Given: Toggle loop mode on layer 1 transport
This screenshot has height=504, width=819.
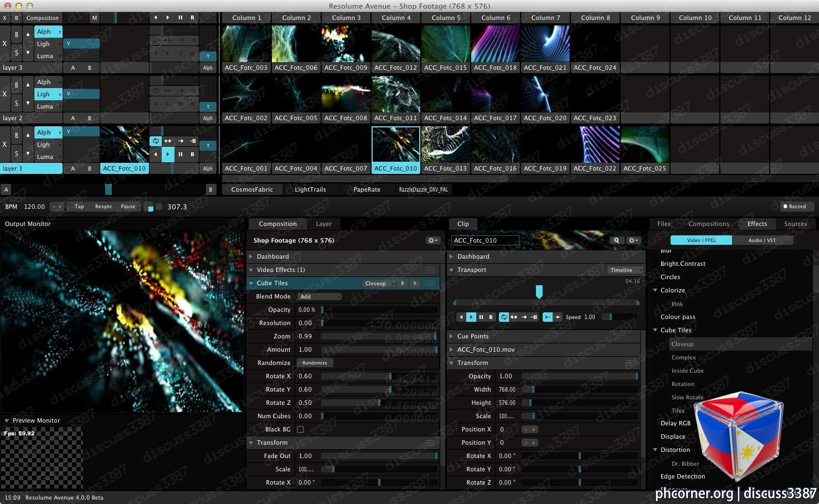Looking at the screenshot, I should 156,141.
